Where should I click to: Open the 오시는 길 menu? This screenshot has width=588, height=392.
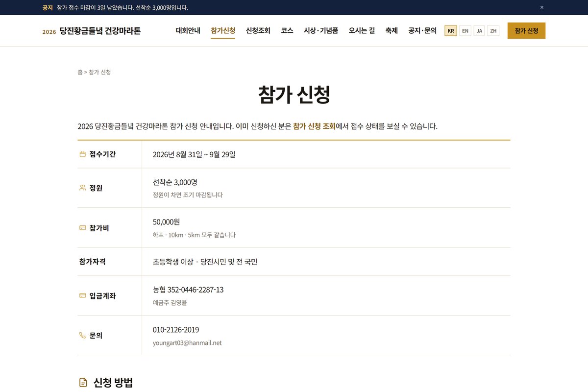click(362, 30)
